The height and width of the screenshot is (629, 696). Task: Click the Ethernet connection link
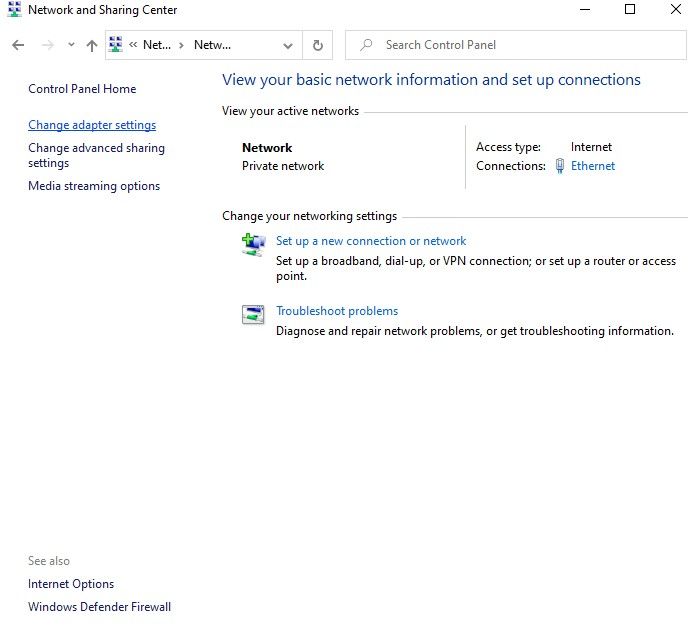coord(593,167)
